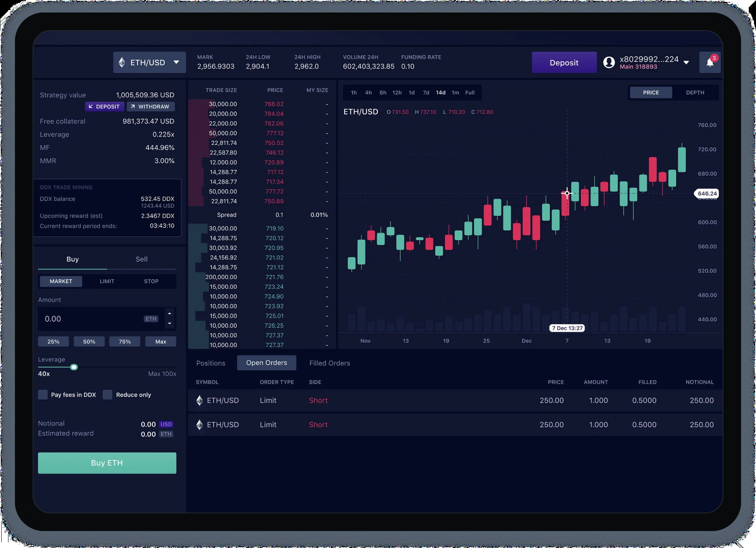Click the ETH icon on the first open order
The height and width of the screenshot is (548, 756).
(x=199, y=400)
